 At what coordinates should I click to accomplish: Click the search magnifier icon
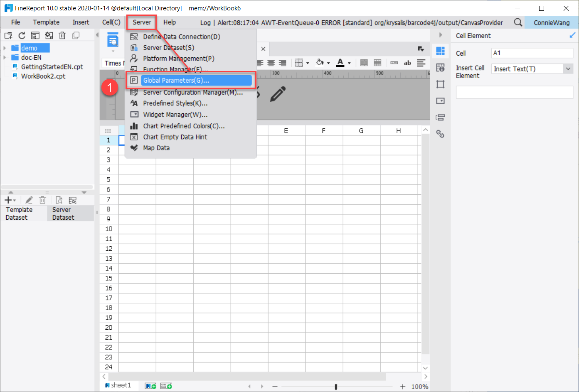[518, 22]
